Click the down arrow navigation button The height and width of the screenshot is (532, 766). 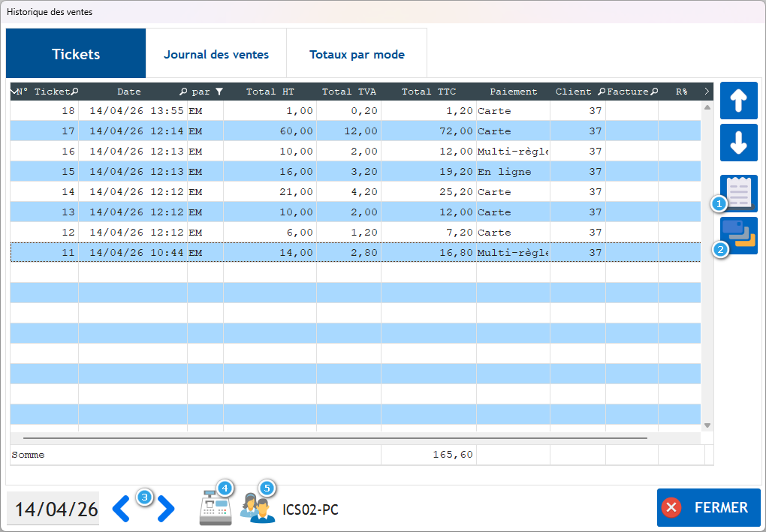pos(738,143)
